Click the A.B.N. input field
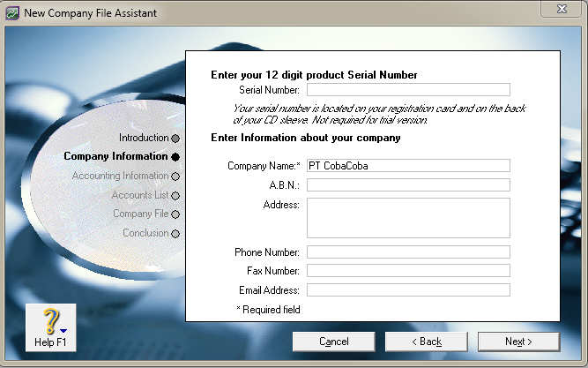The height and width of the screenshot is (368, 588). pos(408,184)
